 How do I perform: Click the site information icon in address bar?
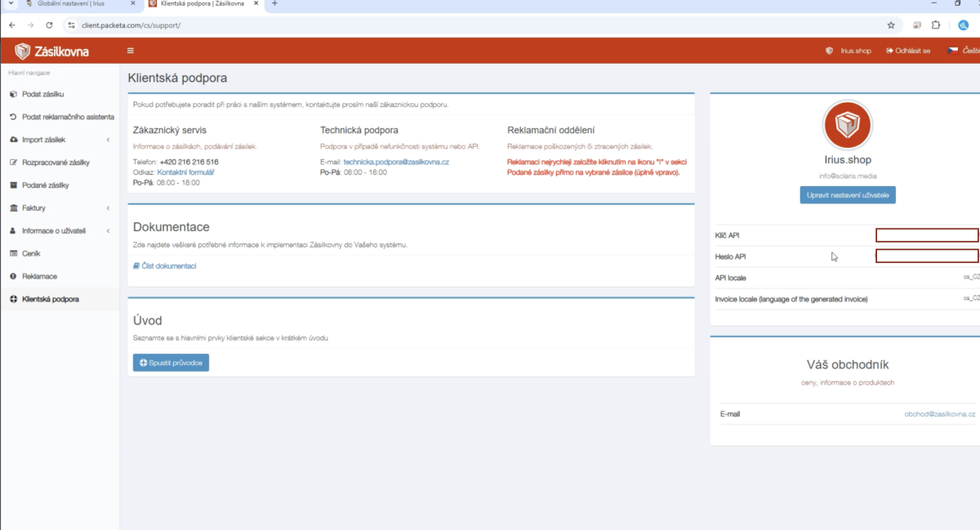(x=71, y=25)
